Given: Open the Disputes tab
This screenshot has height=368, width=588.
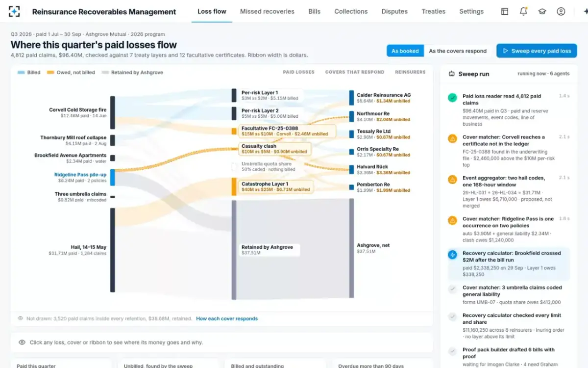Looking at the screenshot, I should 394,11.
